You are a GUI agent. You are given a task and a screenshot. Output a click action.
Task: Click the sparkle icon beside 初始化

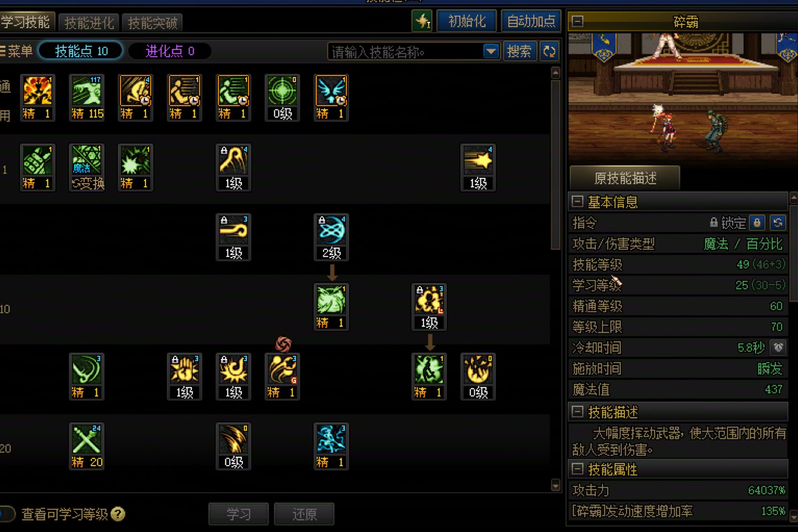(422, 21)
